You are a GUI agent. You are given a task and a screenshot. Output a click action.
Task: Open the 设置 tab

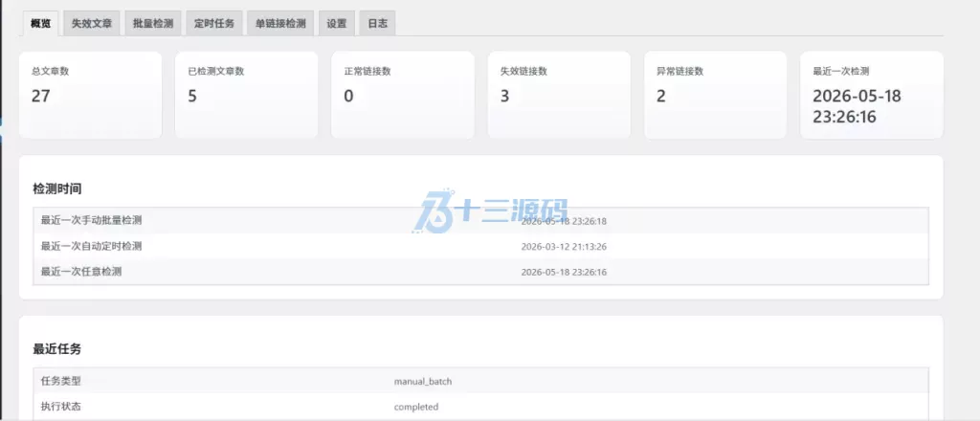click(x=336, y=24)
